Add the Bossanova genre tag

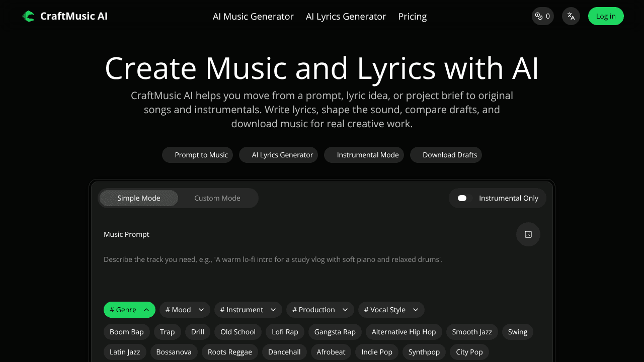pyautogui.click(x=174, y=352)
